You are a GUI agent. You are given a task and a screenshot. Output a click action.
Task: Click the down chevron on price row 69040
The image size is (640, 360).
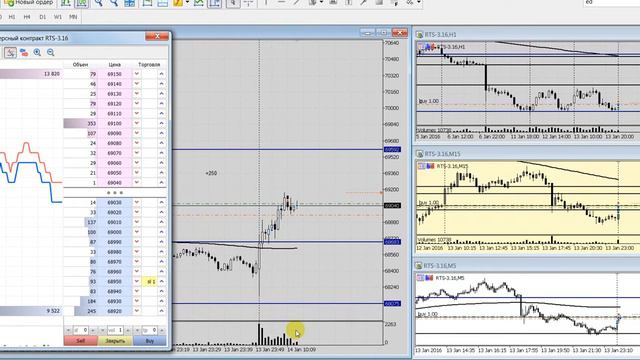click(x=137, y=182)
